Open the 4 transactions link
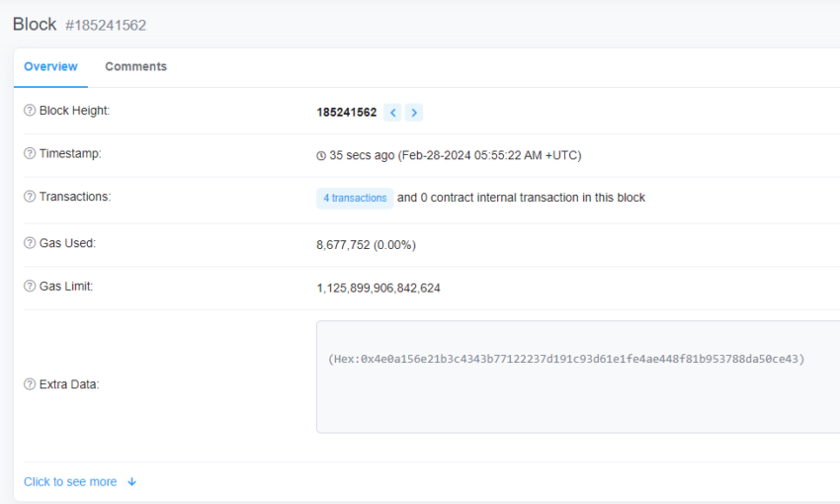The width and height of the screenshot is (840, 504). pyautogui.click(x=355, y=199)
